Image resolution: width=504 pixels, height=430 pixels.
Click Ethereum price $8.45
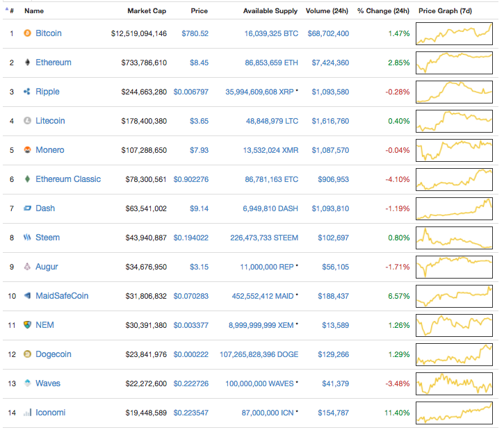(200, 63)
